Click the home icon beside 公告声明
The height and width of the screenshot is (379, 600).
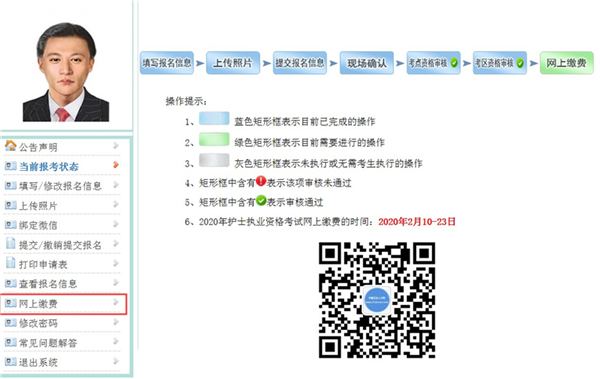click(x=10, y=145)
